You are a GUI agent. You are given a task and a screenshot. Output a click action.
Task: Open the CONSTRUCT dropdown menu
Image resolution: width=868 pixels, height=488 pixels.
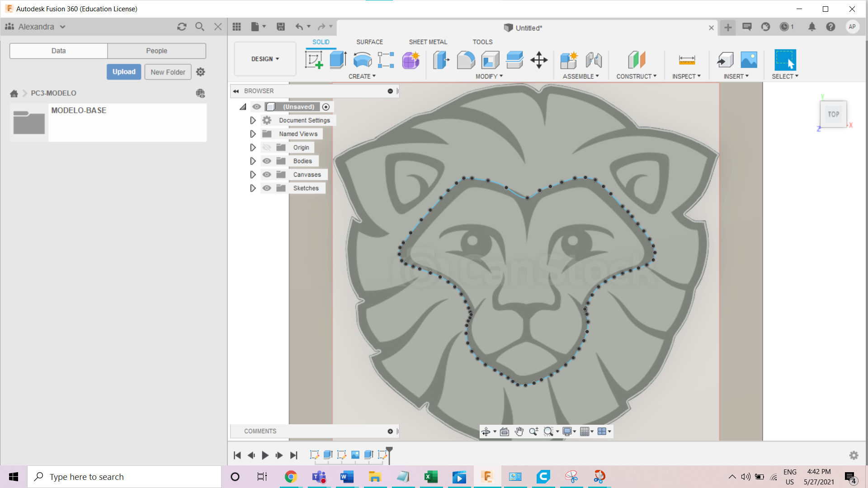[637, 76]
